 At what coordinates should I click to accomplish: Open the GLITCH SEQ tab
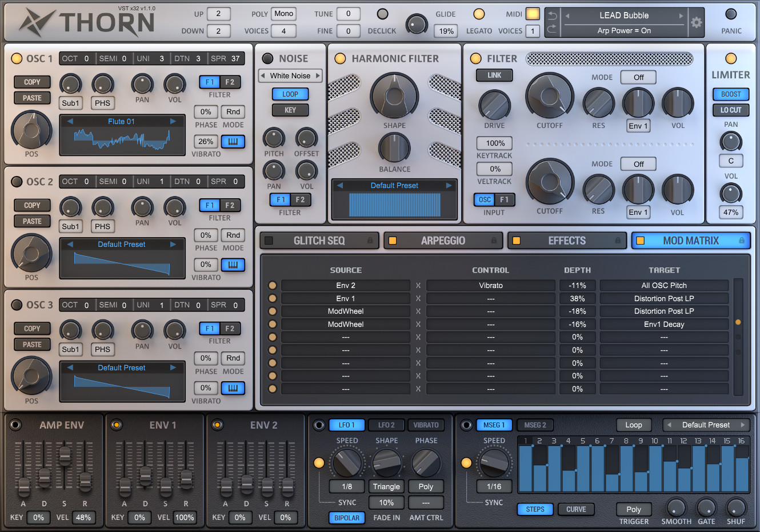point(319,241)
